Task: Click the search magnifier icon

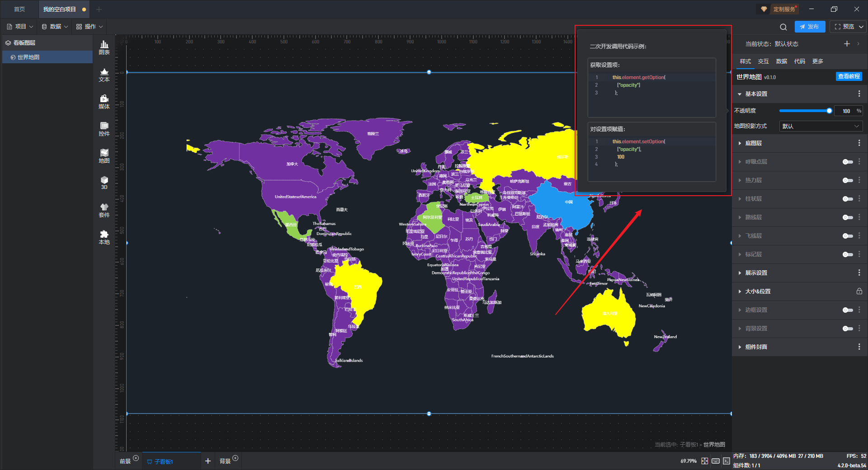Action: coord(783,27)
